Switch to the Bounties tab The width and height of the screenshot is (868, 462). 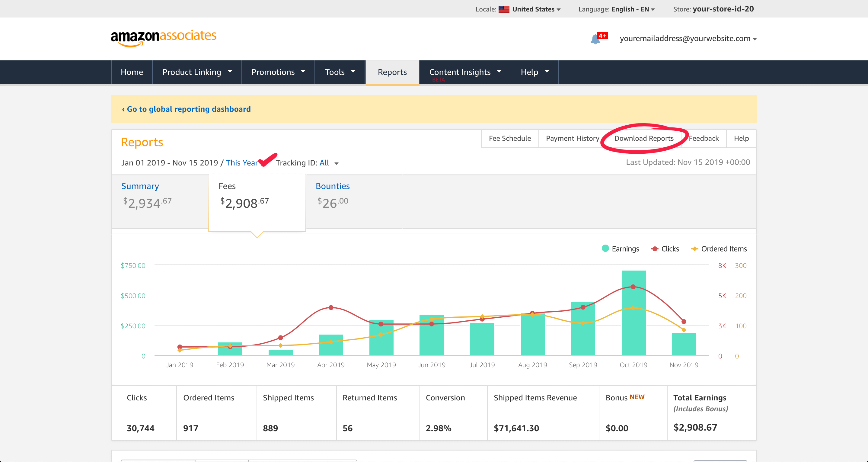click(x=355, y=201)
